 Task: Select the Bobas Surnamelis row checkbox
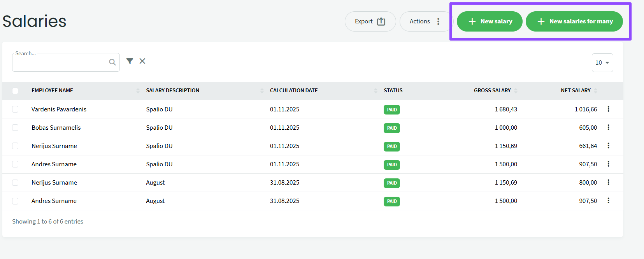click(x=15, y=128)
